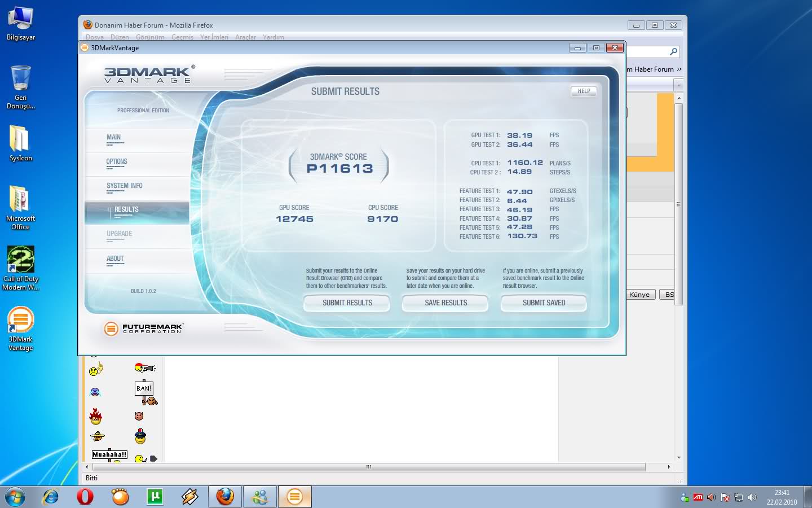The width and height of the screenshot is (812, 508).
Task: Switch to 3DMark Vantage taskbar button
Action: tap(294, 497)
